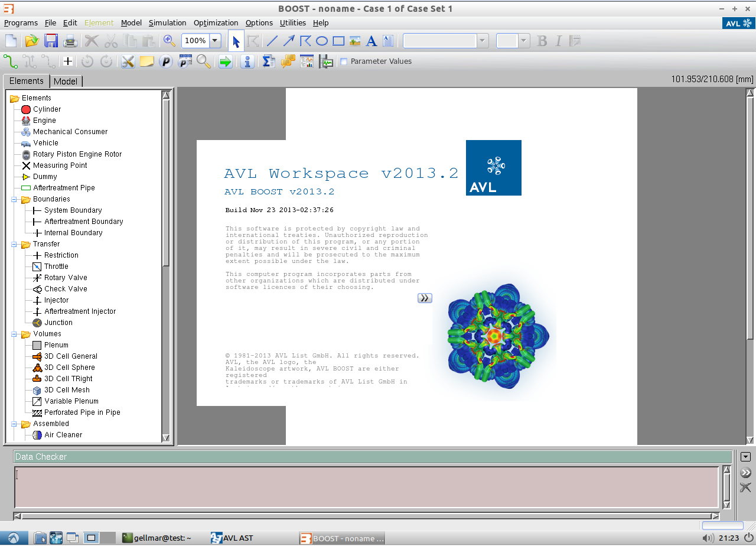Screen dimensions: 756x546
Task: Open the round 'P' parameters icon
Action: click(166, 61)
